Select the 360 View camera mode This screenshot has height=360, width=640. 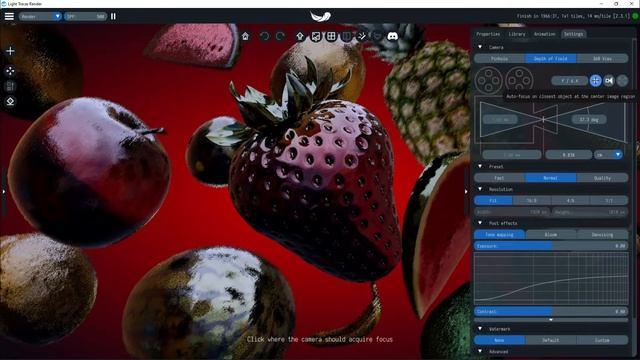[602, 59]
